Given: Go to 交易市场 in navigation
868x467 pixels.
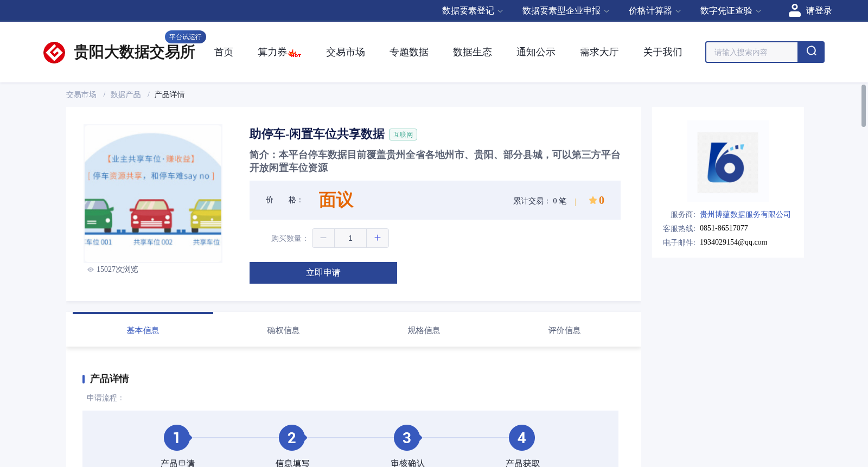Looking at the screenshot, I should (x=346, y=52).
